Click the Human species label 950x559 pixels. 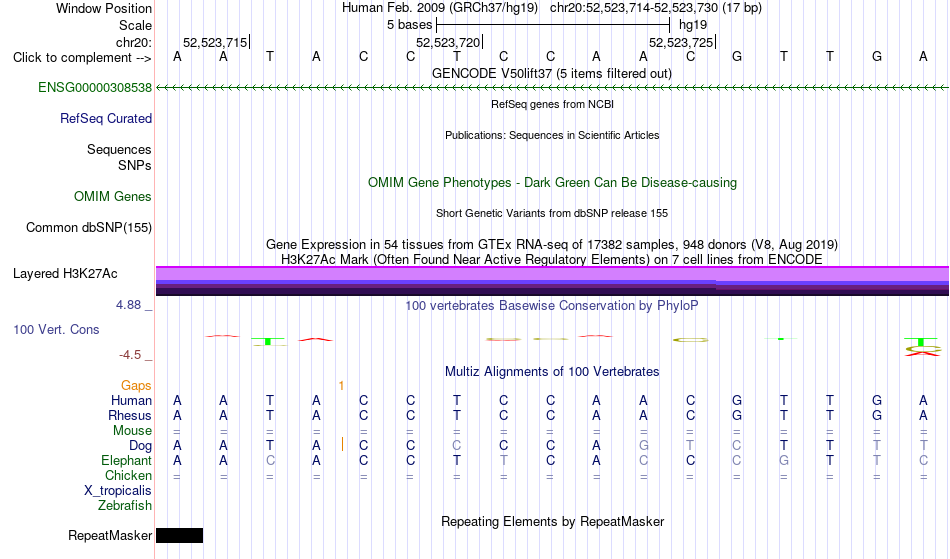[x=131, y=400]
